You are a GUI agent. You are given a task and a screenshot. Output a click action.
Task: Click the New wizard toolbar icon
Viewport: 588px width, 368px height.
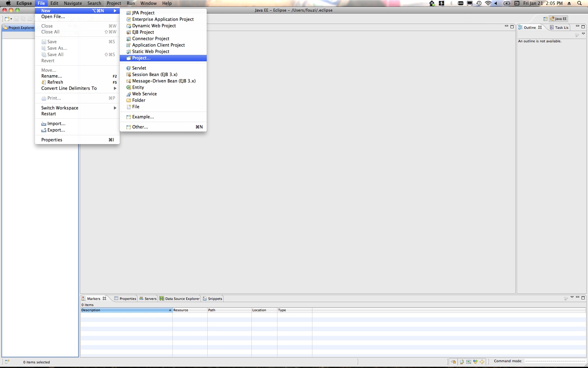pos(7,19)
